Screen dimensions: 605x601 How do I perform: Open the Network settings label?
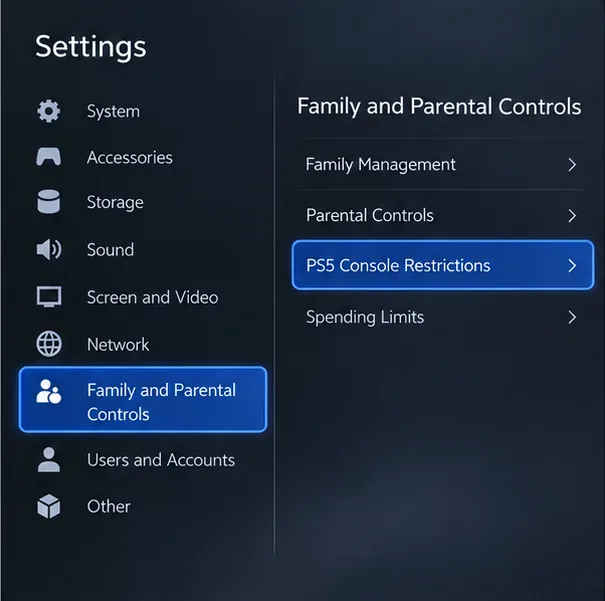tap(118, 344)
